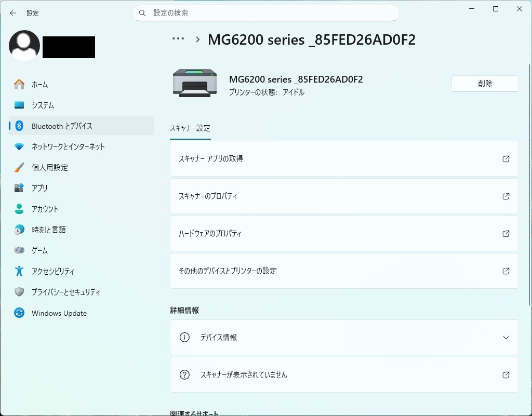Click the time and language globe icon
This screenshot has height=416, width=532.
pos(19,230)
